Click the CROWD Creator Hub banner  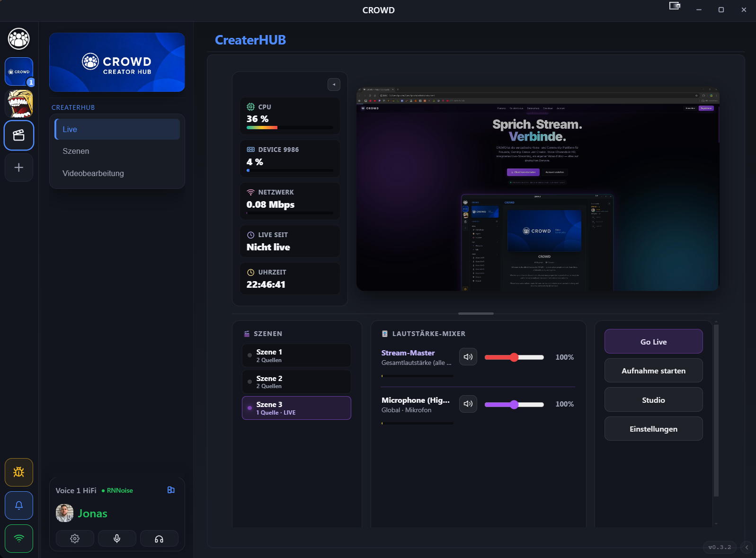pos(117,62)
